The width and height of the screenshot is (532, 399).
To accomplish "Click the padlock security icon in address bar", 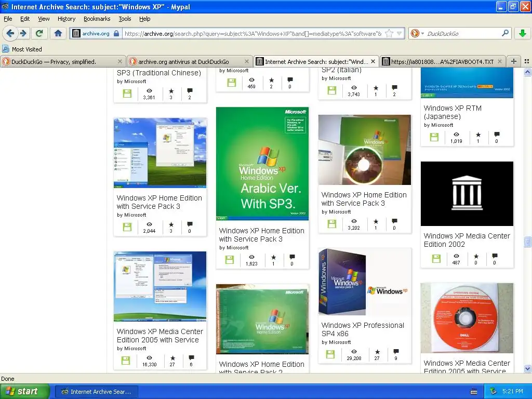I will (x=116, y=33).
